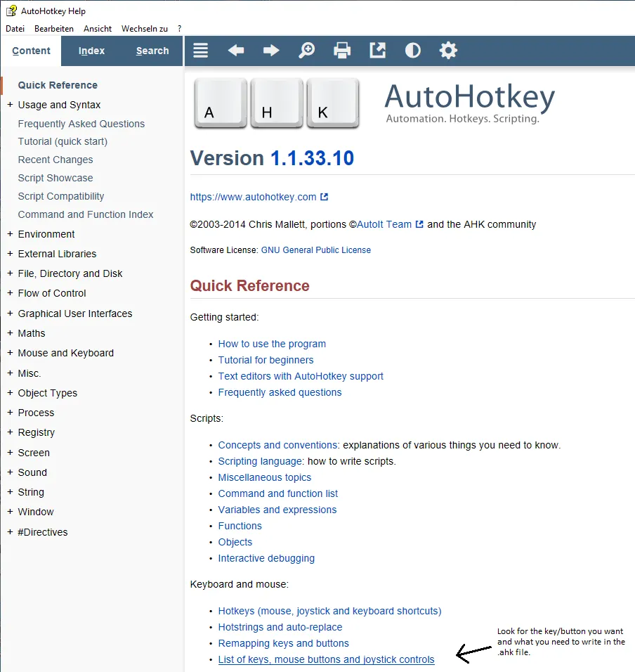Screen dimensions: 635x672
Task: Click the K keycap logo image
Action: 333,103
